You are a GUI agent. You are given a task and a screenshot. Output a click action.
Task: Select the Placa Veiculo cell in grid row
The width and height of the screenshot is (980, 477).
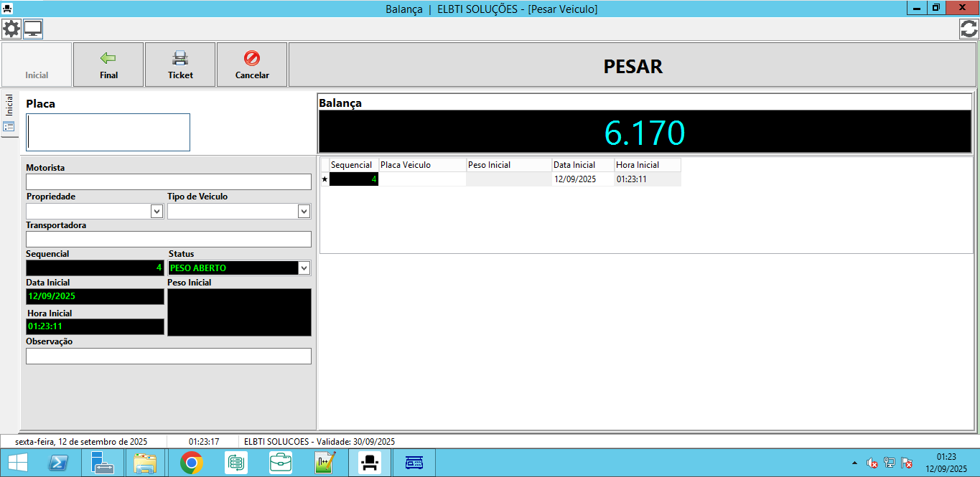pyautogui.click(x=422, y=179)
